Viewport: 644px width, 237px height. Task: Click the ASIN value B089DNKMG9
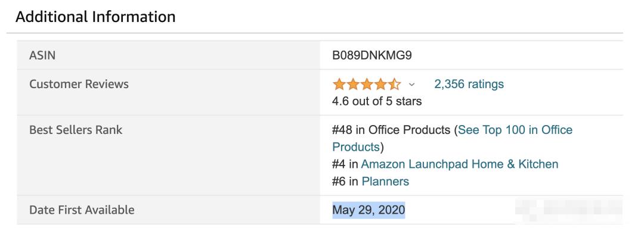click(371, 55)
